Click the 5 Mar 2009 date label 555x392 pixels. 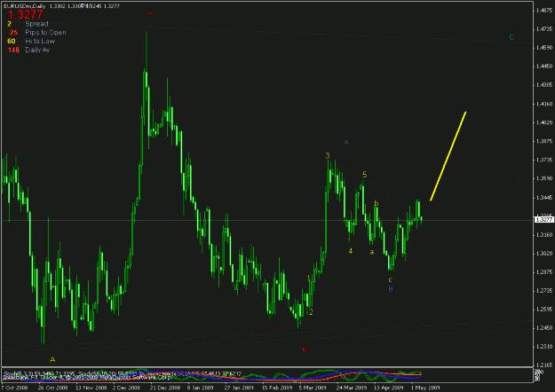click(313, 388)
